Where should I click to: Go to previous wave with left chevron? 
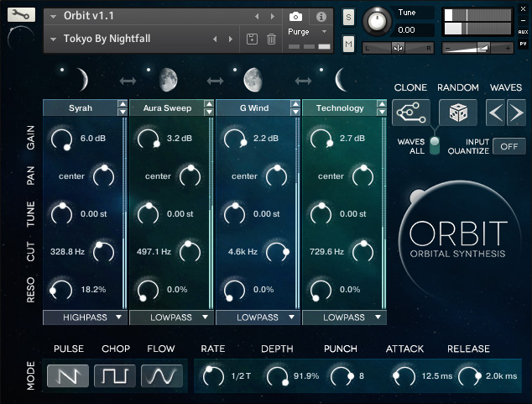tap(496, 113)
